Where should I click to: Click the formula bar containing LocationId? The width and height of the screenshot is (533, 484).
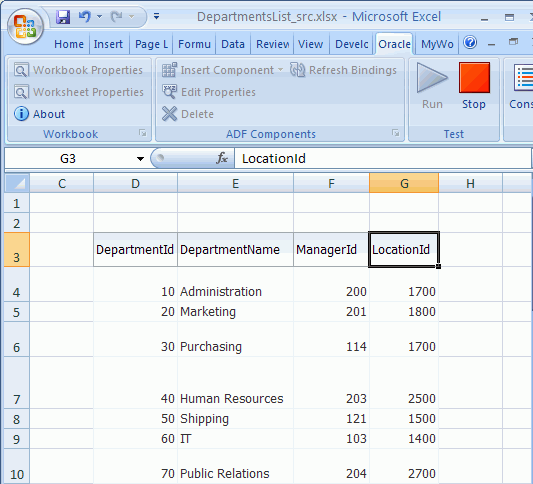coord(382,158)
